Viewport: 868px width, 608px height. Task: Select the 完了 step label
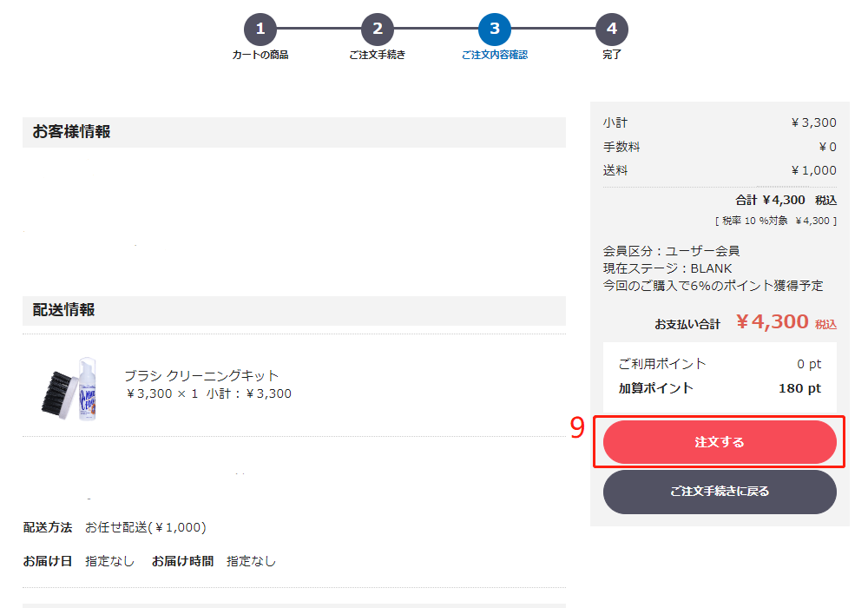pos(612,55)
